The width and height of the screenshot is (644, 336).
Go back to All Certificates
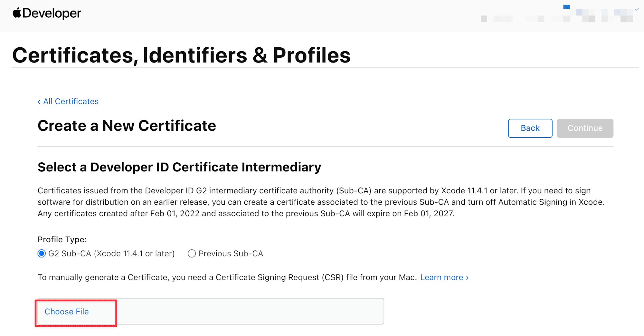pyautogui.click(x=71, y=101)
